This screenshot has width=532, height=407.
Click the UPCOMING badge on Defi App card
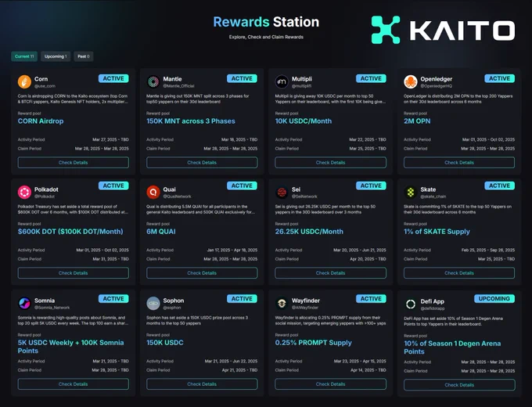click(494, 299)
